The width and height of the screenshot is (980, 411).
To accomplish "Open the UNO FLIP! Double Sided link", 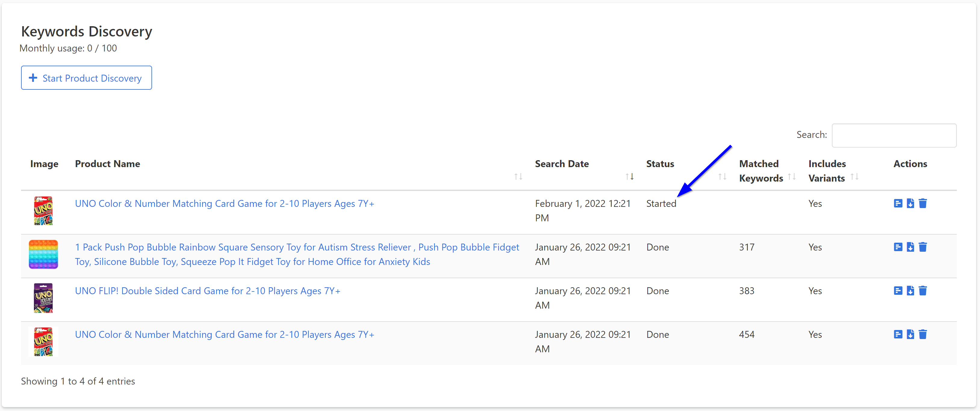I will 207,291.
